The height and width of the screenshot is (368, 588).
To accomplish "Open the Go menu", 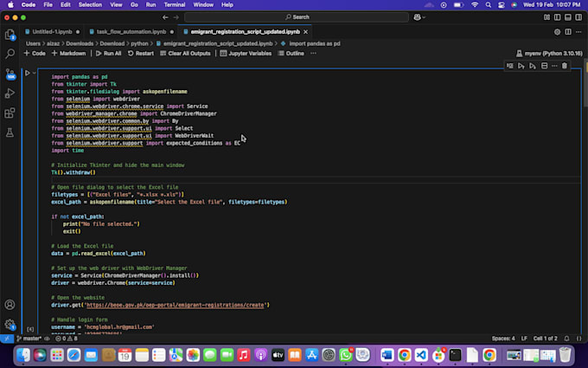I will pyautogui.click(x=134, y=5).
